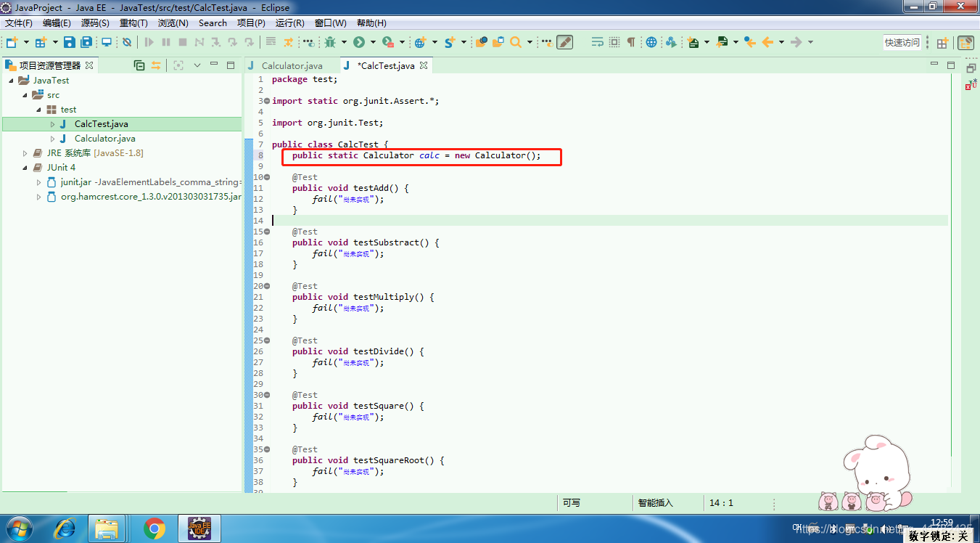Screen dimensions: 980x543
Task: Select JUnit 4 library in tree
Action: coord(61,168)
